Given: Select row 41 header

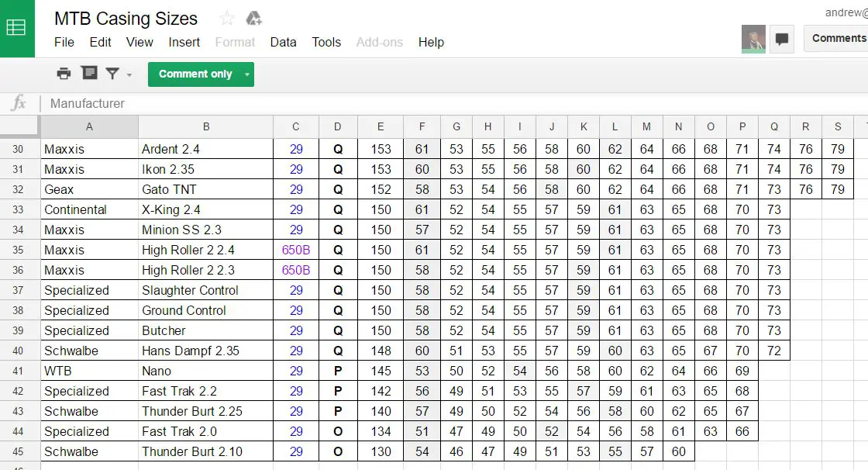Looking at the screenshot, I should [19, 371].
